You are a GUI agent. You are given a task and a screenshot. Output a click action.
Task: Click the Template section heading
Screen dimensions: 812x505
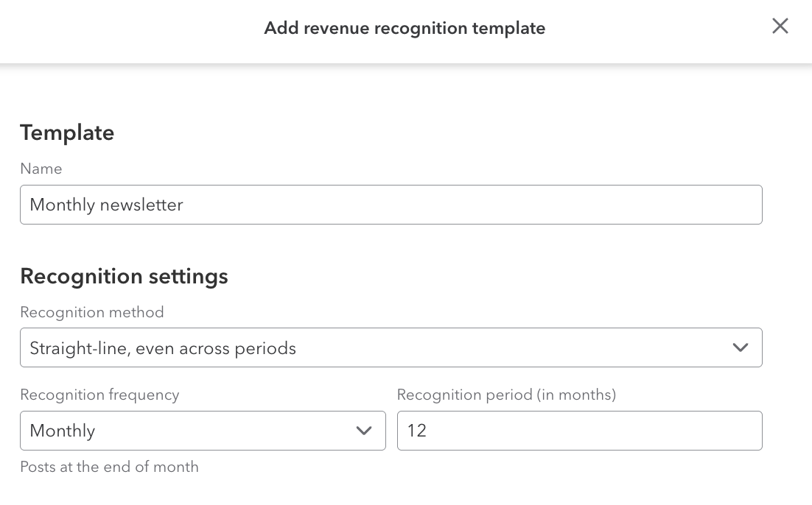(x=67, y=133)
